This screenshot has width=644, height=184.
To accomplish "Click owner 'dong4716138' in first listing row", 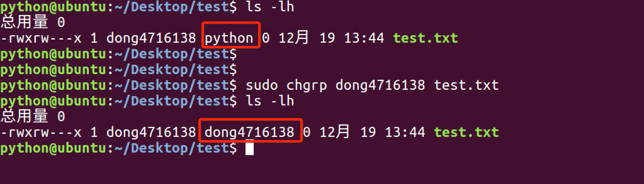I will tap(151, 38).
